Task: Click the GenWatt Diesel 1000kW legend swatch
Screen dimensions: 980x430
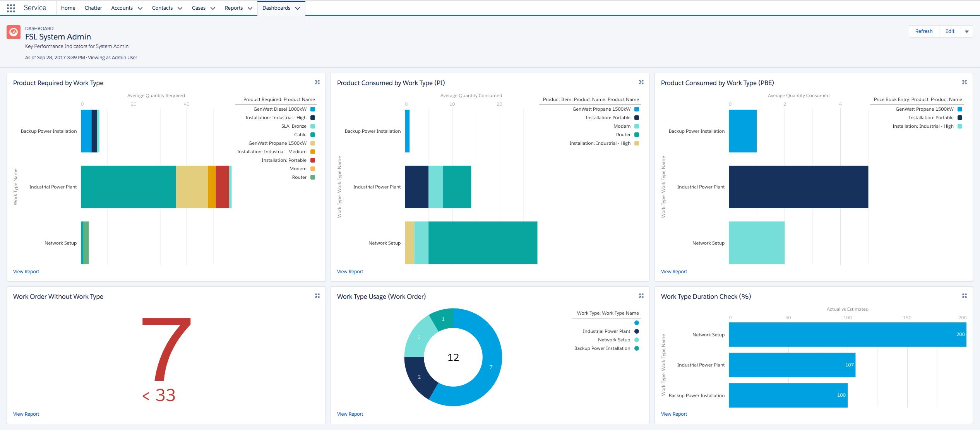Action: coord(313,109)
